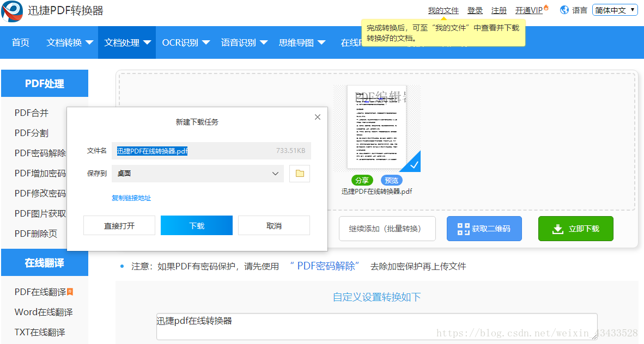Image resolution: width=644 pixels, height=344 pixels.
Task: Click the 自定义设置转换如下 heading
Action: pos(376,297)
